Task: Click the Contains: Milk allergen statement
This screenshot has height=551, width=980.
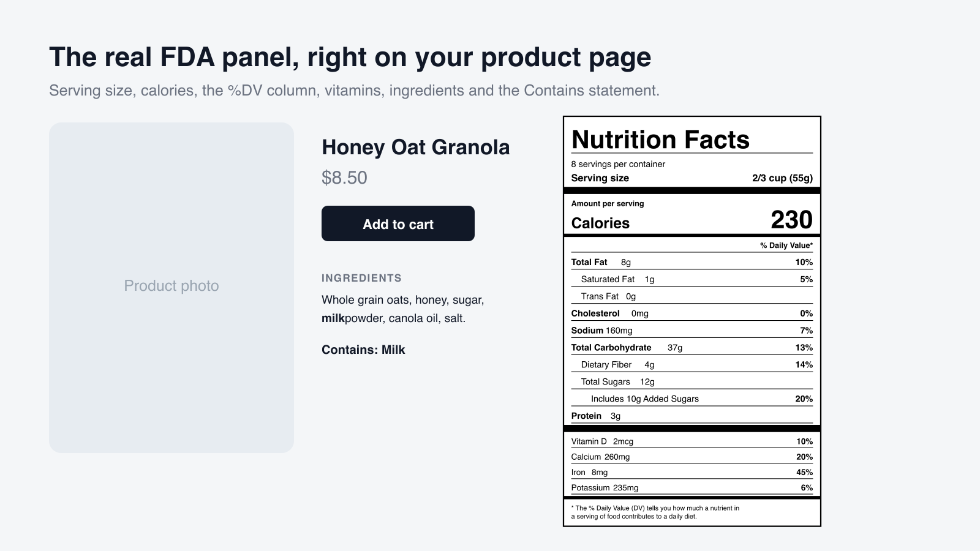Action: (363, 350)
